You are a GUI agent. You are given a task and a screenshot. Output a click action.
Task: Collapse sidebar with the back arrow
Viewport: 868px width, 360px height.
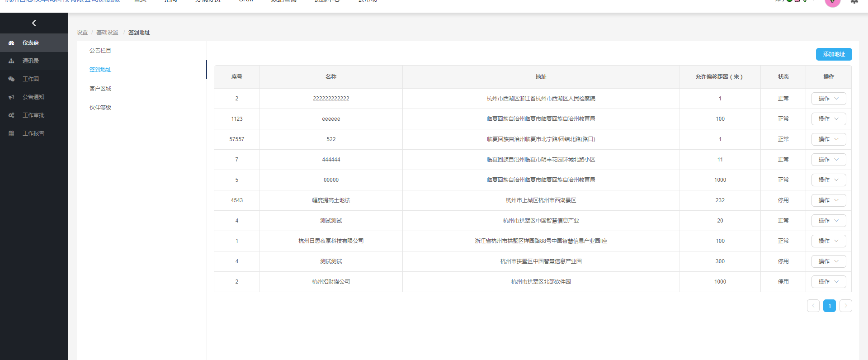34,23
